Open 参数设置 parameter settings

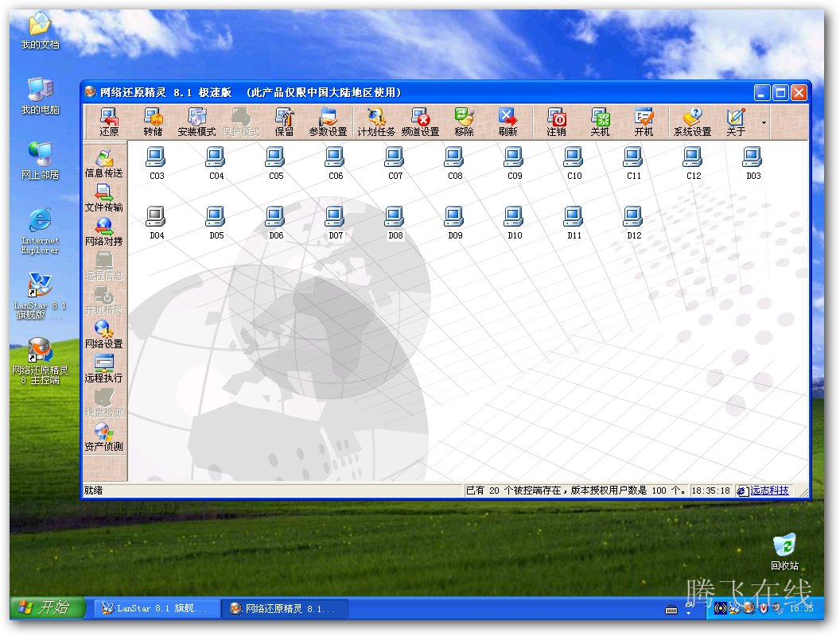328,122
